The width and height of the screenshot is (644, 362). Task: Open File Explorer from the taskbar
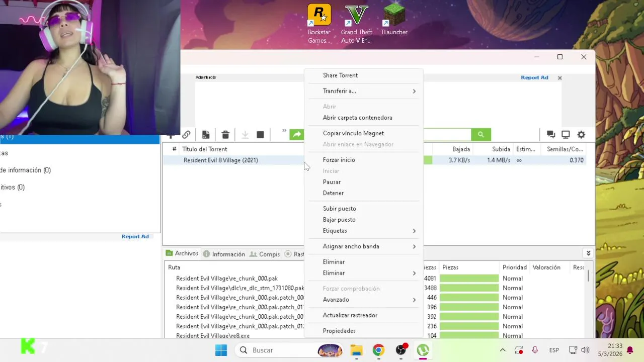coord(356,350)
